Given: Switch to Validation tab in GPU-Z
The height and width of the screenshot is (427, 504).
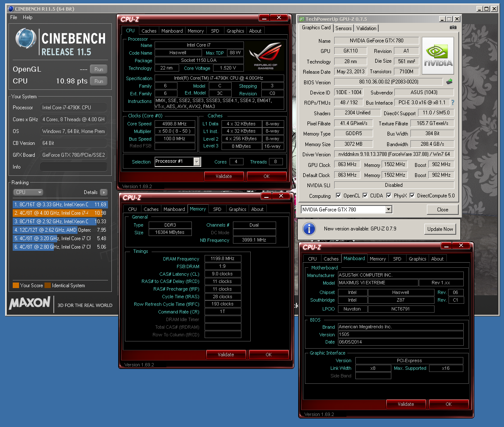Looking at the screenshot, I should click(366, 28).
